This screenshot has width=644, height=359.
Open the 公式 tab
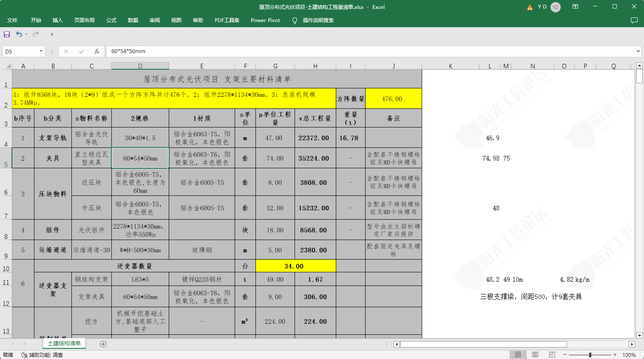(111, 20)
